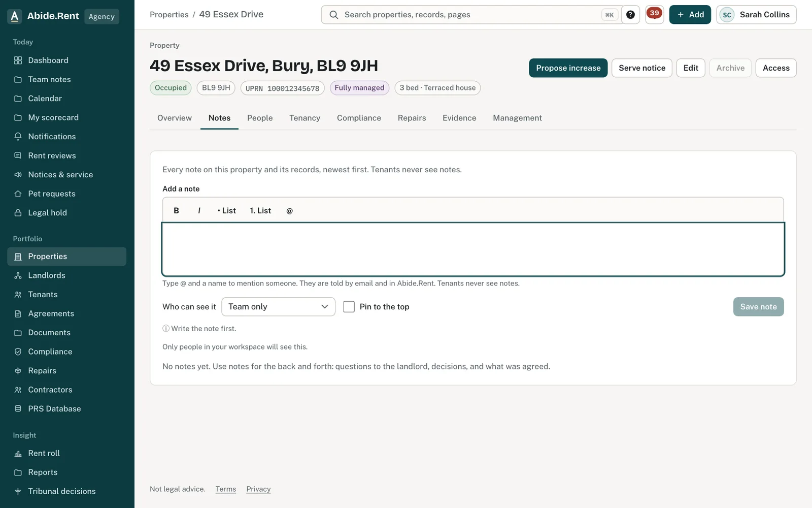Viewport: 812px width, 508px height.
Task: Click inside the note text area
Action: click(473, 249)
